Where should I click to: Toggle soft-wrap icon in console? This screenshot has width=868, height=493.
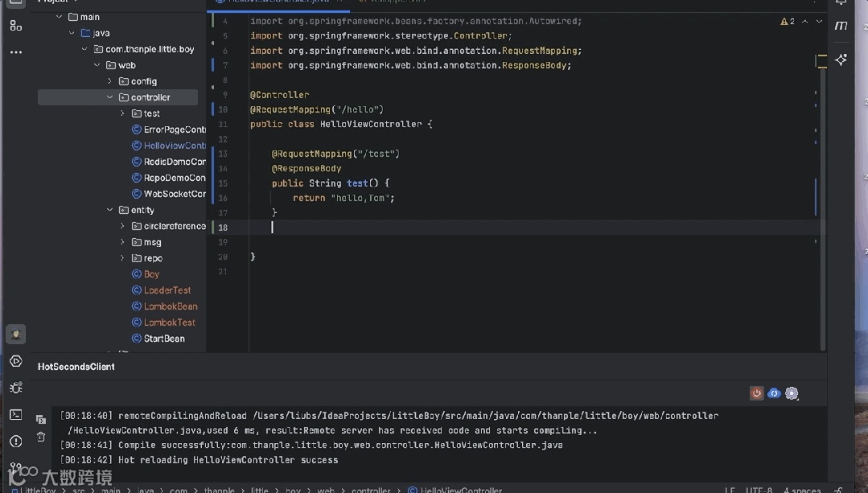pos(40,419)
